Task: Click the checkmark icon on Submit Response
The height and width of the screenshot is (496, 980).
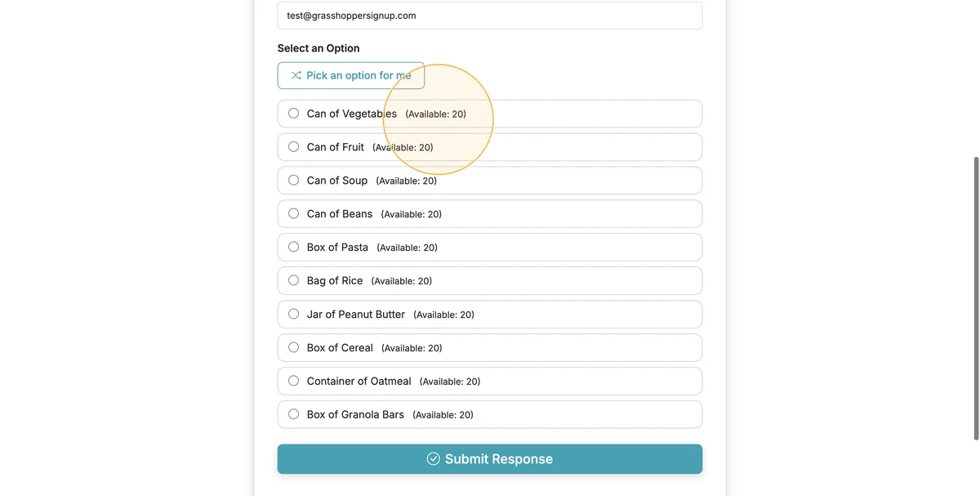Action: (x=434, y=459)
